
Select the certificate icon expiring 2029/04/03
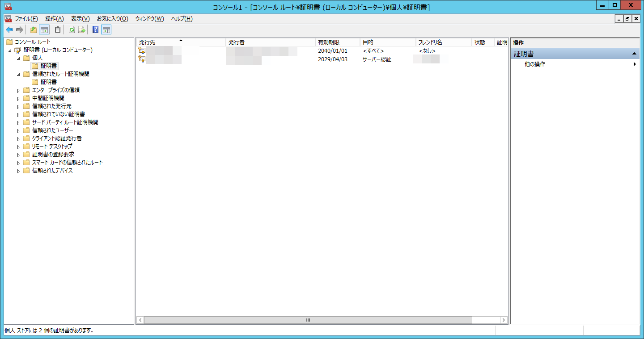point(142,59)
